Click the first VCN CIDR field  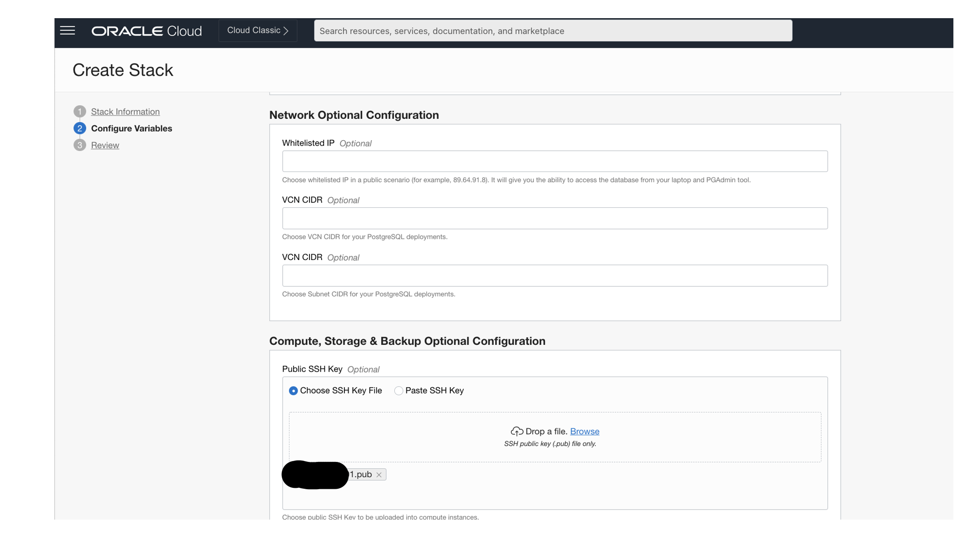tap(555, 218)
